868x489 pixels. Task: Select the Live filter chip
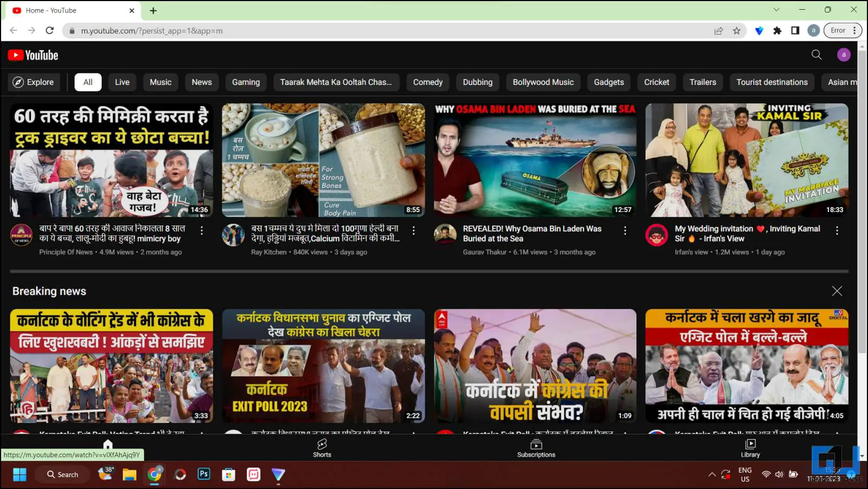pyautogui.click(x=122, y=82)
